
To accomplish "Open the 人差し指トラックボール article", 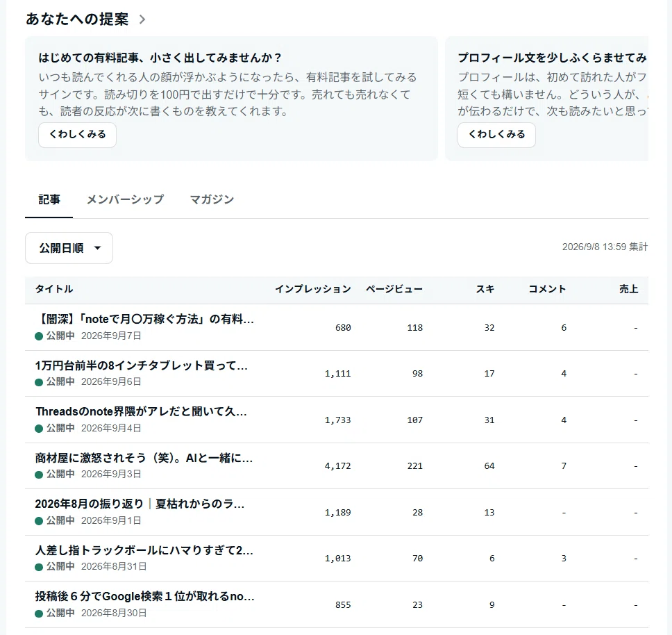I will pyautogui.click(x=144, y=550).
